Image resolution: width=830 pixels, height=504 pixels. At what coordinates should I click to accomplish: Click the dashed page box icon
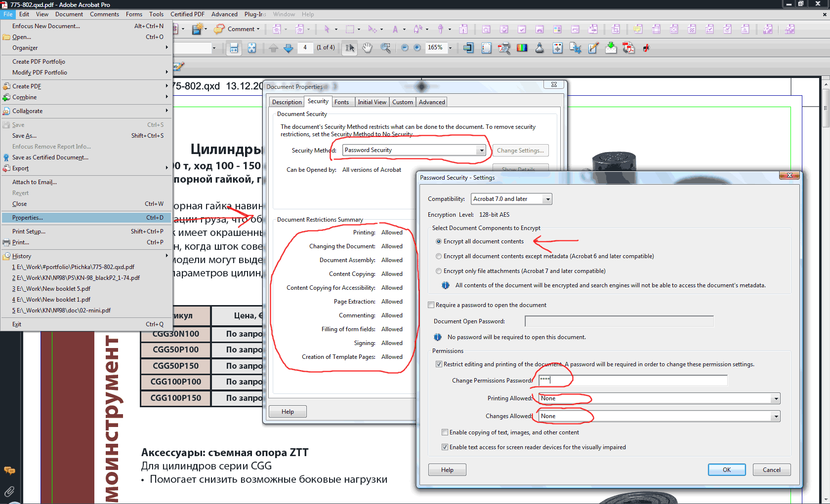pyautogui.click(x=487, y=48)
